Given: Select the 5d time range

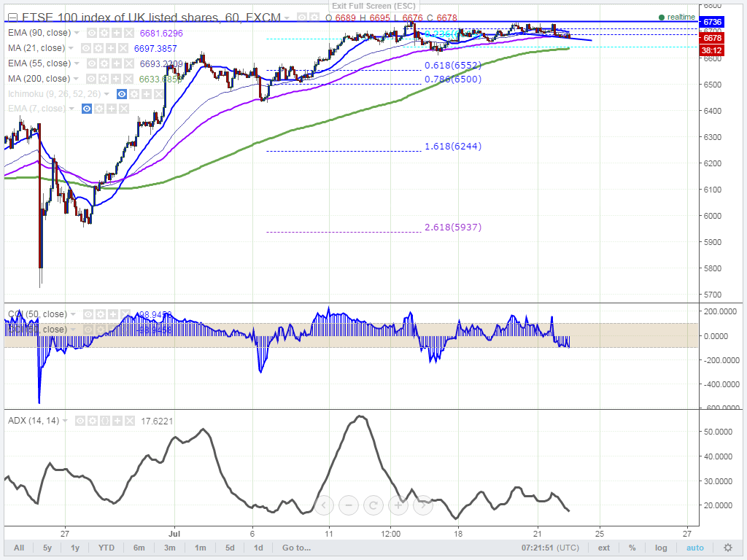Looking at the screenshot, I should tap(230, 548).
